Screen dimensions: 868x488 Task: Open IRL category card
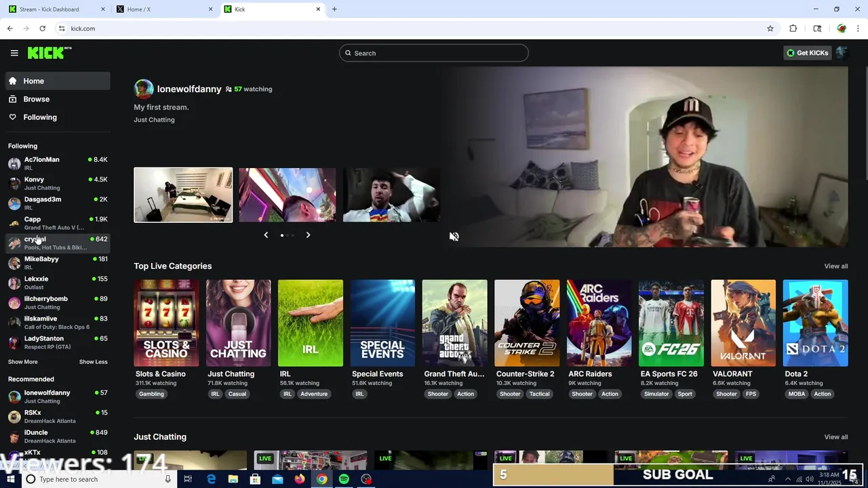311,323
